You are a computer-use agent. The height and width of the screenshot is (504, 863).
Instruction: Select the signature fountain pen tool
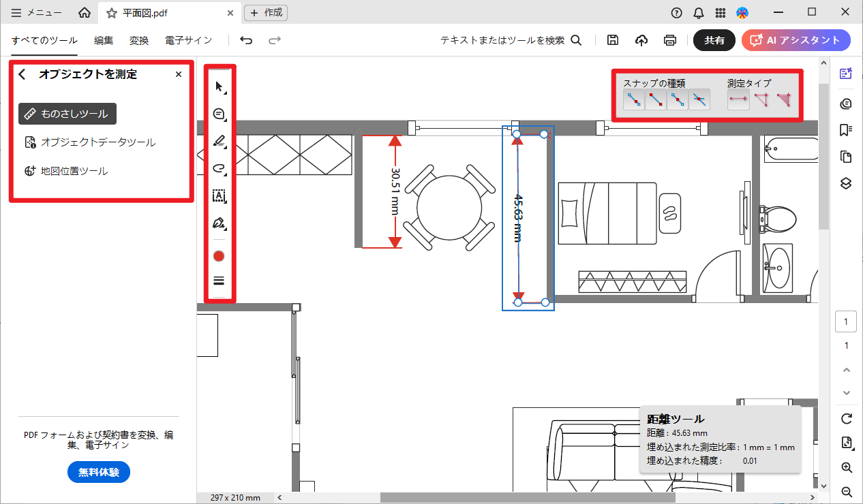coord(219,223)
